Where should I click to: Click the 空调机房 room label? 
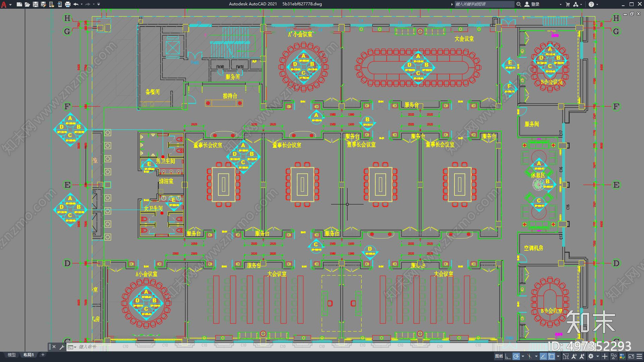[533, 248]
